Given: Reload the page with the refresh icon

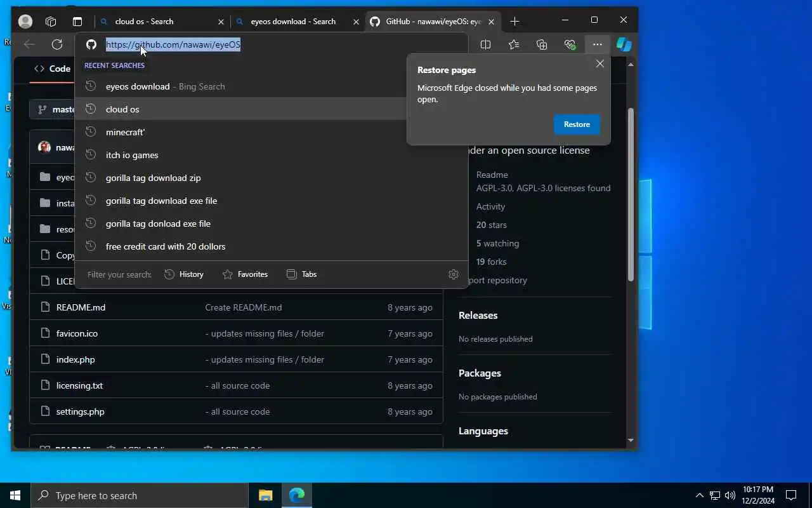Looking at the screenshot, I should pos(57,44).
